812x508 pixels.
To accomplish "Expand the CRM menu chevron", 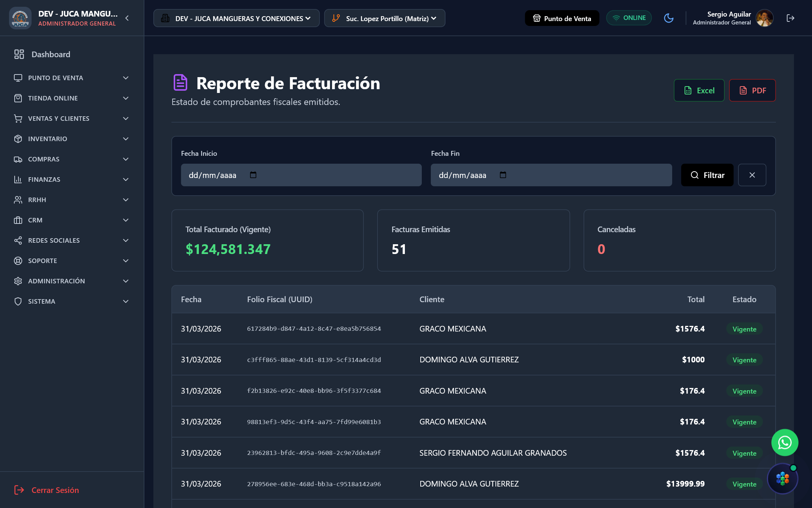I will click(x=126, y=220).
